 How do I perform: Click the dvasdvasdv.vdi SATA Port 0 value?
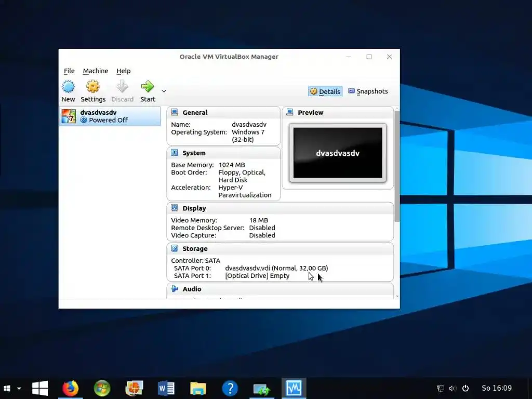pos(276,268)
